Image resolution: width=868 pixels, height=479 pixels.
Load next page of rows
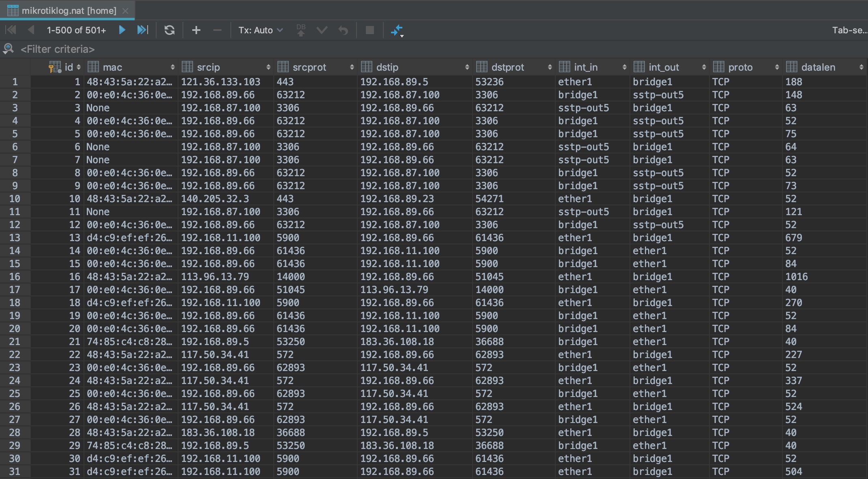tap(122, 30)
